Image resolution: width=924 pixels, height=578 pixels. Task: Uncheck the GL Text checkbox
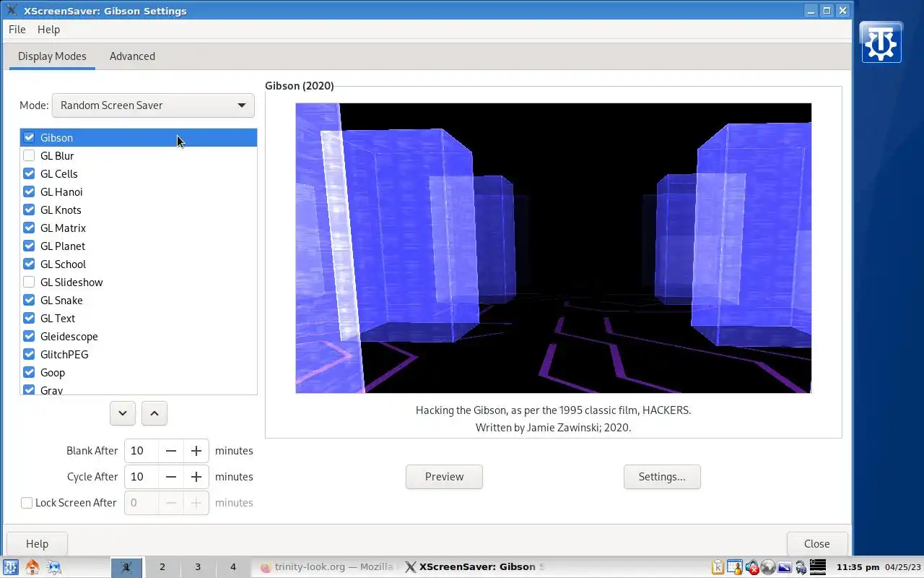point(29,318)
